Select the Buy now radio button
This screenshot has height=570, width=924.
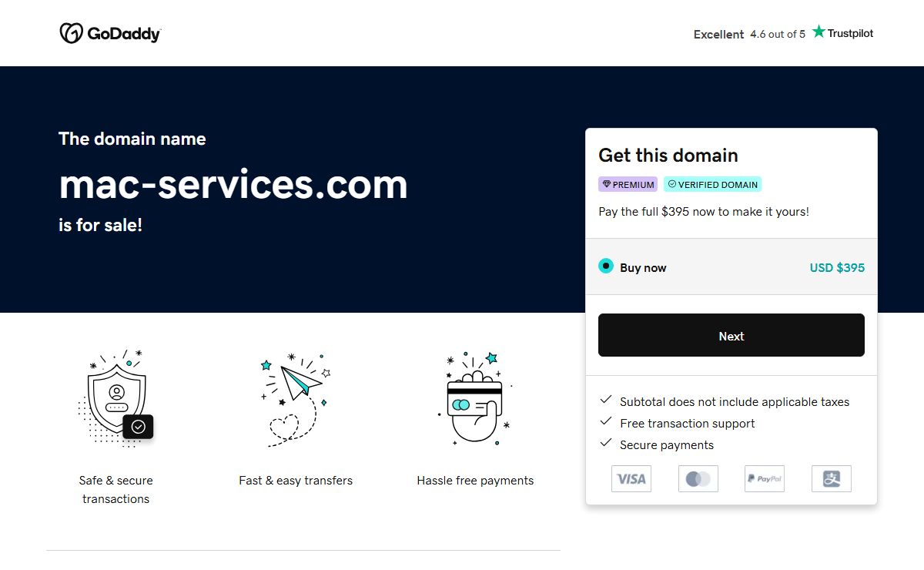[x=606, y=267]
